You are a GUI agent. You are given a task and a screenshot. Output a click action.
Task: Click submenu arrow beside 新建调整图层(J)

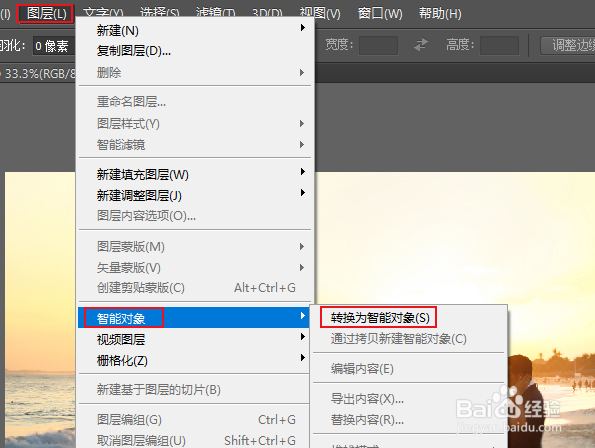coord(302,193)
